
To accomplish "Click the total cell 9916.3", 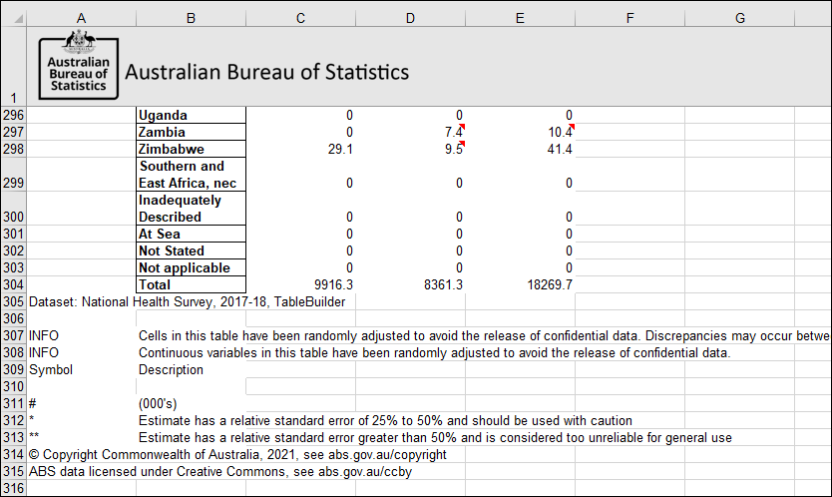I will point(300,285).
